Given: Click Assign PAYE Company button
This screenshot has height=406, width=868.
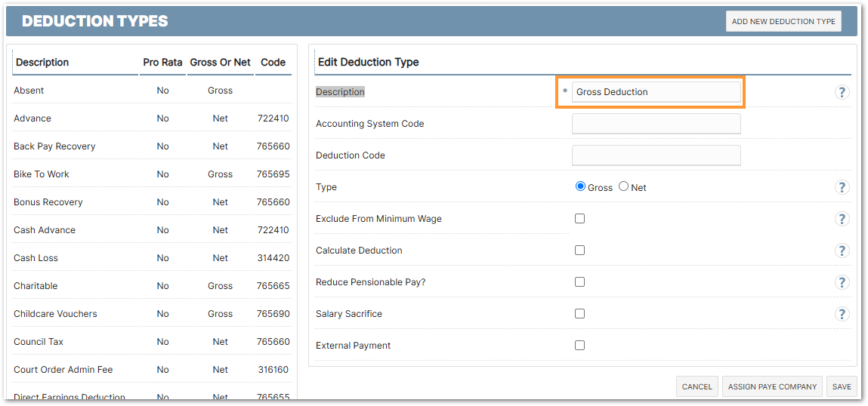Looking at the screenshot, I should [772, 386].
